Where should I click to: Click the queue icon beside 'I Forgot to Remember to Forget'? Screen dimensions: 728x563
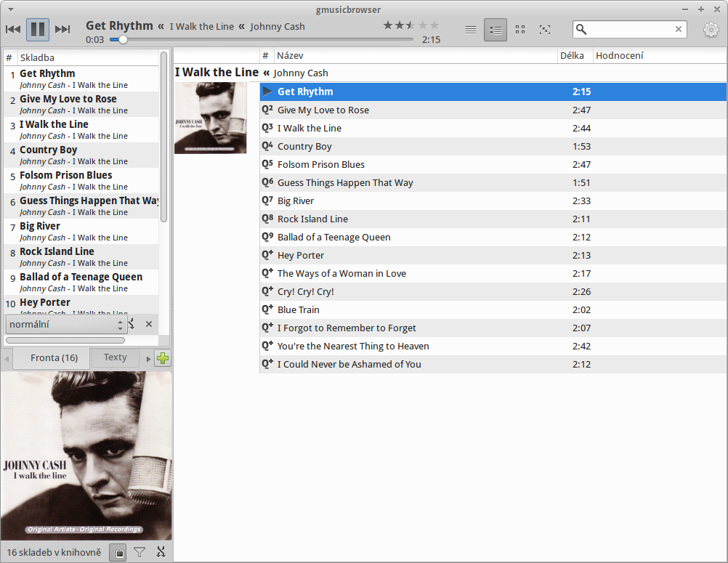267,327
